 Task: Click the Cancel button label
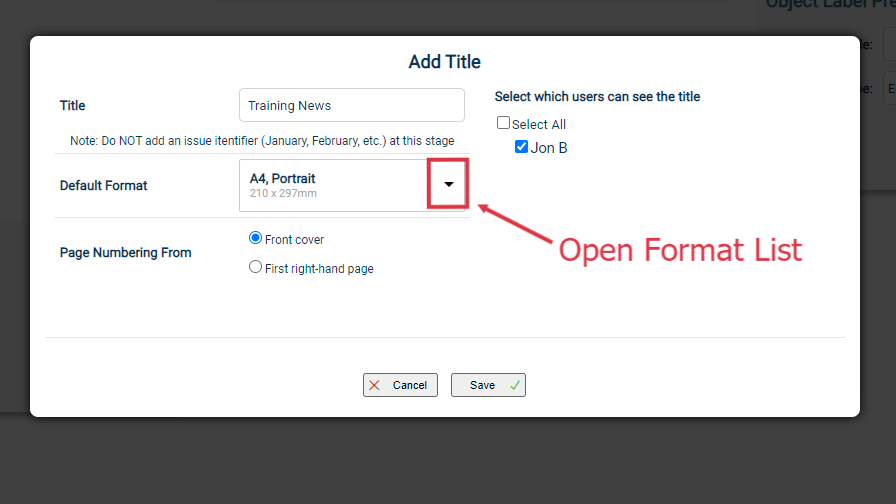click(x=410, y=385)
